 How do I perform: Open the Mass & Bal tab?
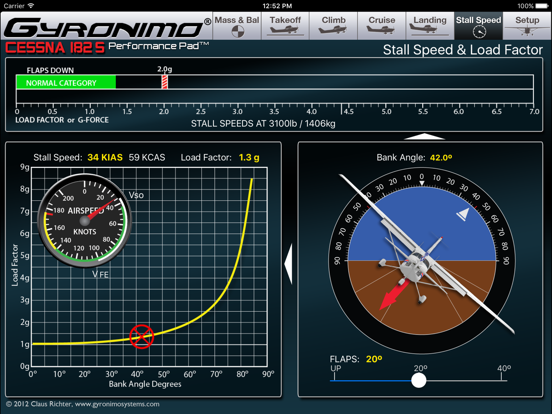click(237, 26)
